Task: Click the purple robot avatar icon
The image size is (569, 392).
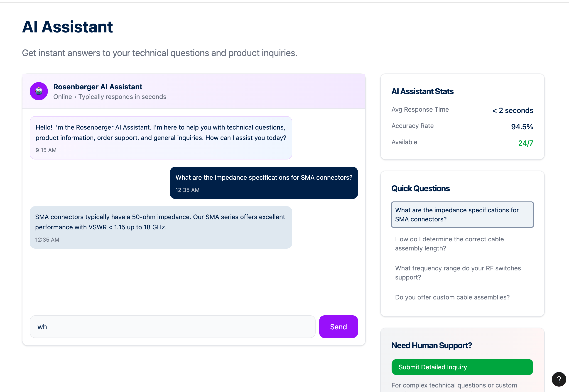Action: (x=39, y=91)
